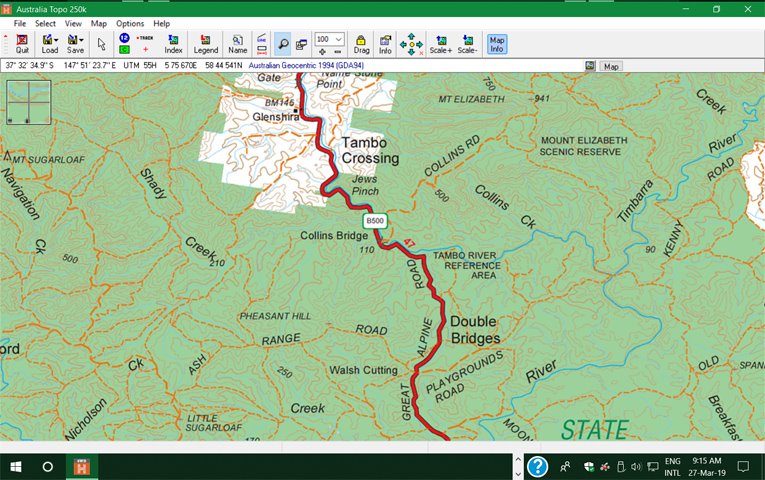Select the Drag padlock tool
The image size is (765, 480).
(361, 44)
